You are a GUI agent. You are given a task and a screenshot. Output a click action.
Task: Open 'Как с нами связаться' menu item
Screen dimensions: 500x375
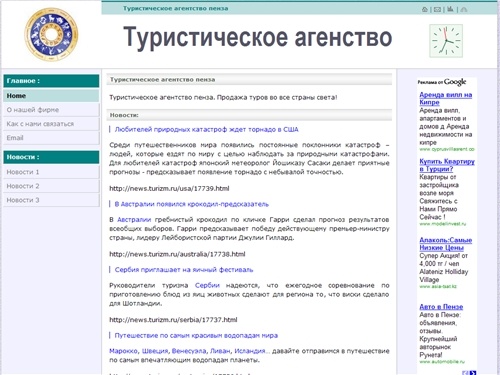click(51, 124)
